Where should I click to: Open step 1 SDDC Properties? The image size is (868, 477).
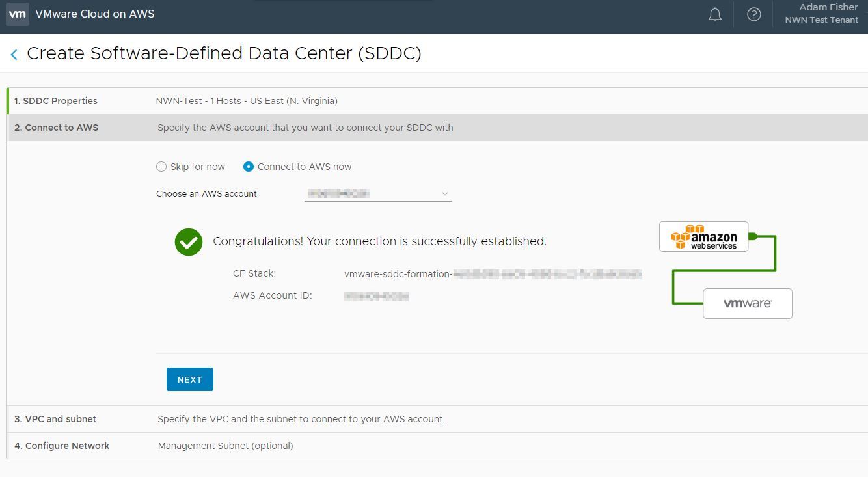(437, 101)
